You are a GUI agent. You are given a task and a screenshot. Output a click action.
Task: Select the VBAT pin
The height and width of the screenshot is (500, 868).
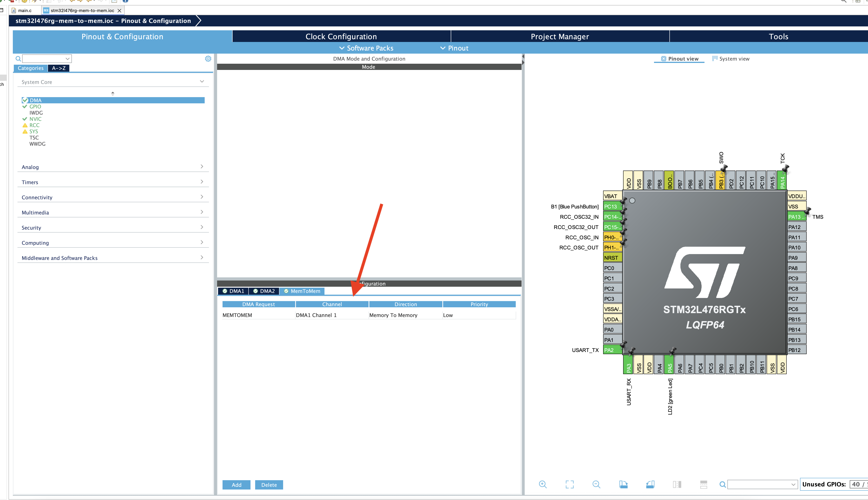tap(612, 196)
